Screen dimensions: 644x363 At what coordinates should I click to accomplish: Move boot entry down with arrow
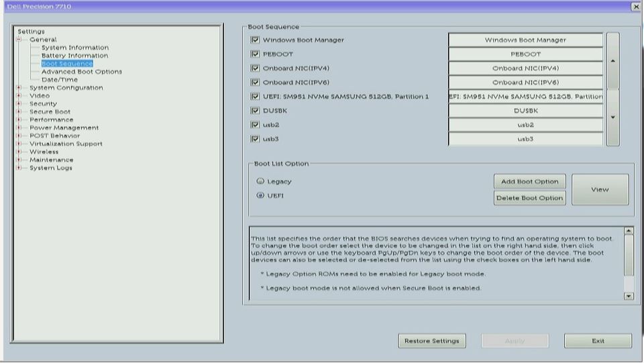point(612,117)
